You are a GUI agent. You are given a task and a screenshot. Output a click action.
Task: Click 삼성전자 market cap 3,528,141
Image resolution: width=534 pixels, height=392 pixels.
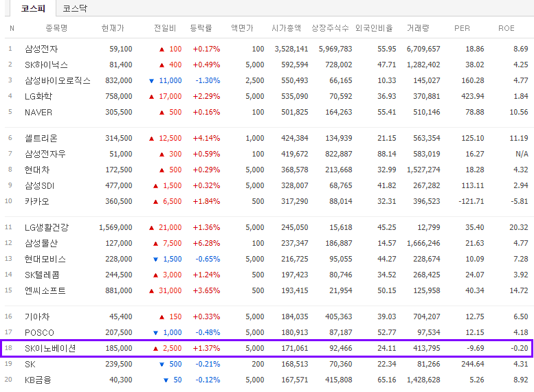pyautogui.click(x=291, y=49)
